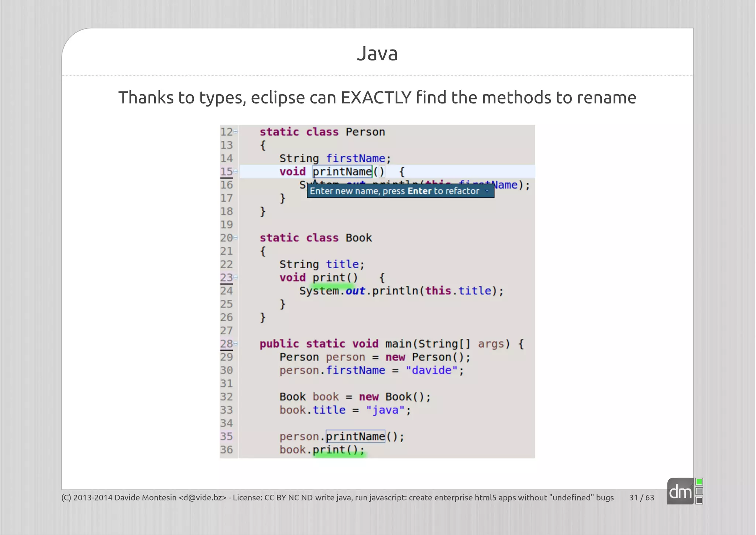The width and height of the screenshot is (756, 535).
Task: Click 'String title;' on line 22
Action: click(x=322, y=264)
